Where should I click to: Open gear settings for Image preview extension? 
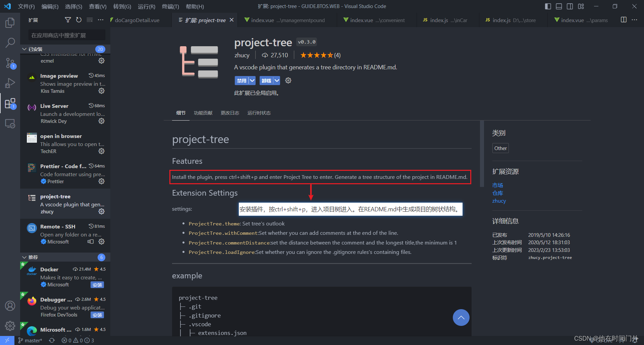102,91
